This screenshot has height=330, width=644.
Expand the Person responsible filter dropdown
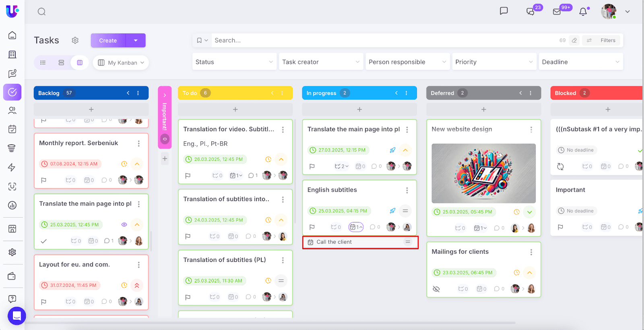[x=408, y=62]
